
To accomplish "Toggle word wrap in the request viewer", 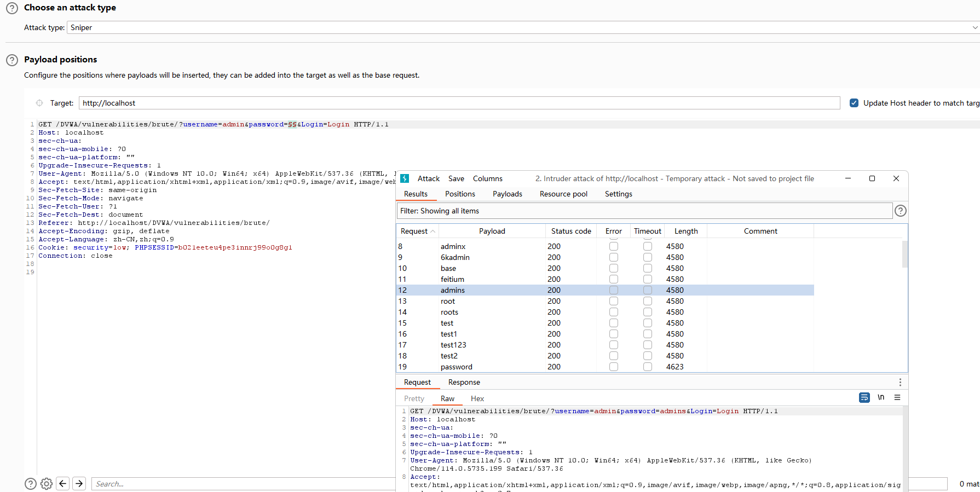I will coord(864,398).
